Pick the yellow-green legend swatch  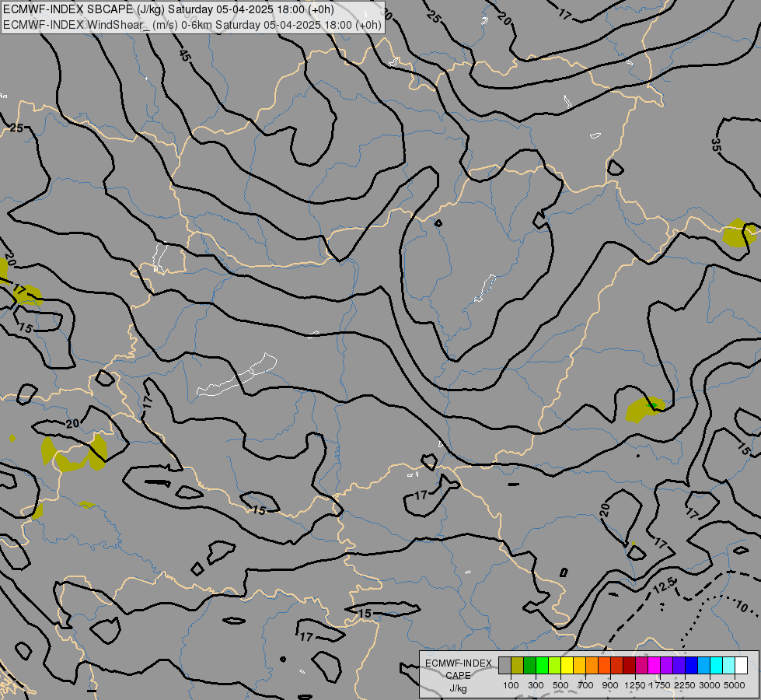click(554, 666)
